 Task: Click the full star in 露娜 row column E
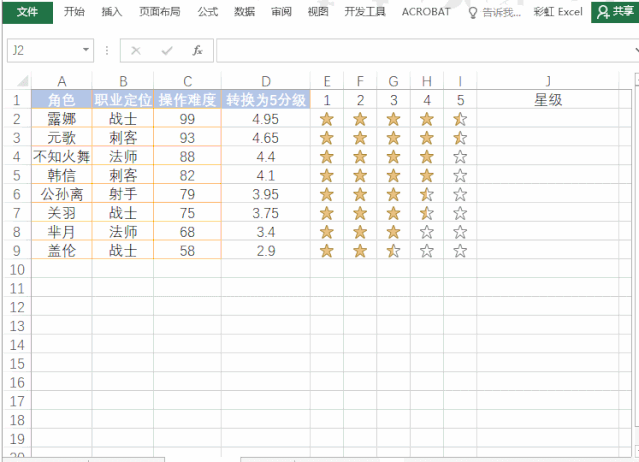pyautogui.click(x=327, y=119)
